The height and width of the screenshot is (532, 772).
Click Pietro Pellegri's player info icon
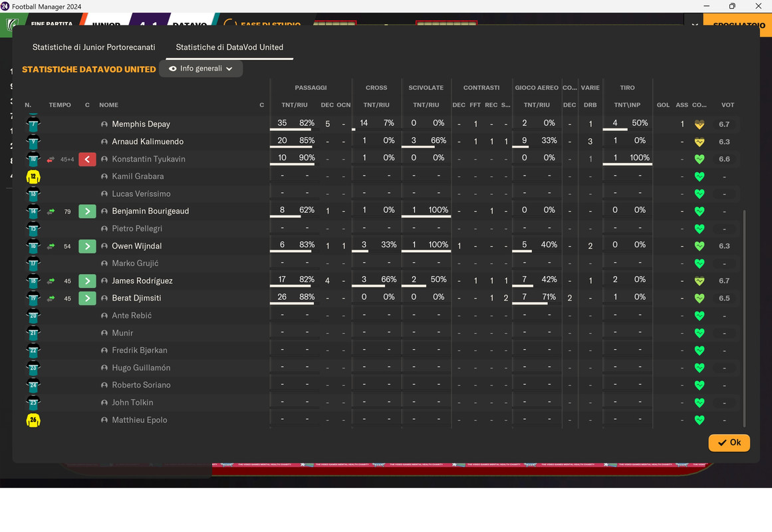click(104, 229)
